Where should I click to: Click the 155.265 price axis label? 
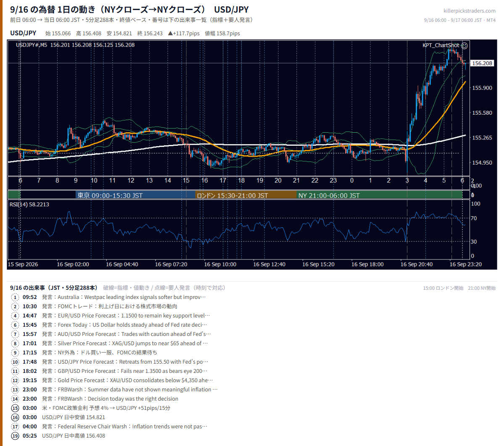tap(482, 138)
